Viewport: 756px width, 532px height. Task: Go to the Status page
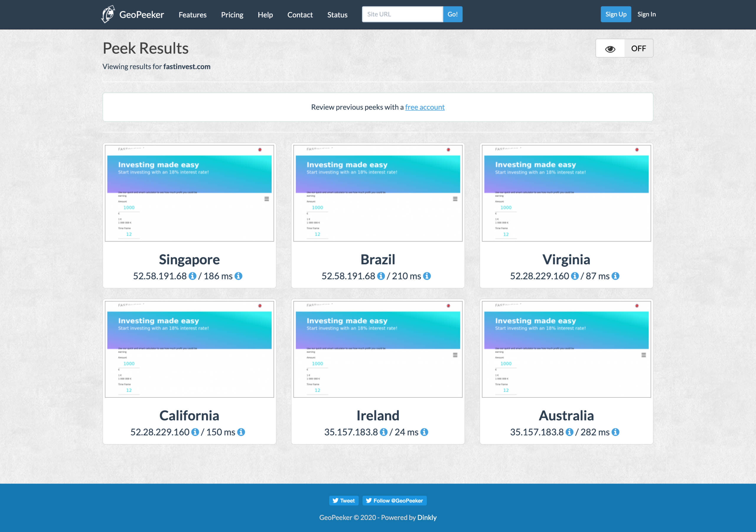(337, 15)
